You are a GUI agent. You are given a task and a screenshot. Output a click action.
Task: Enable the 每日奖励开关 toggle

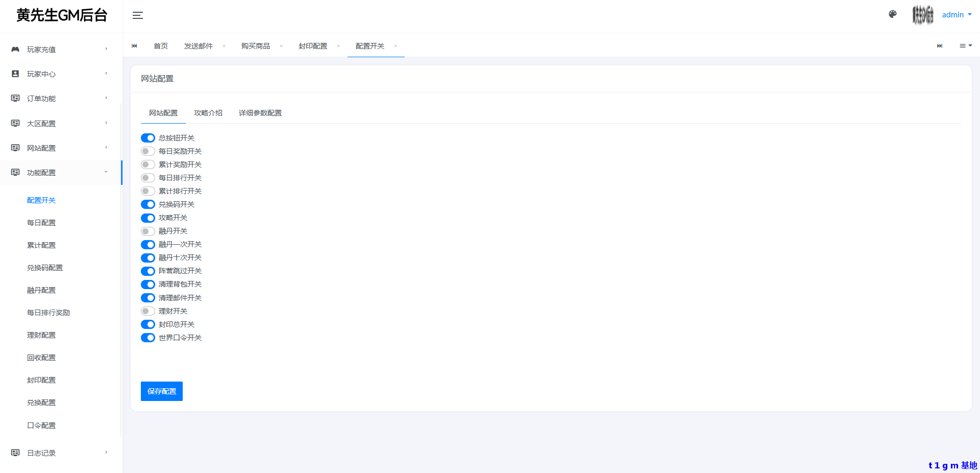coord(148,151)
